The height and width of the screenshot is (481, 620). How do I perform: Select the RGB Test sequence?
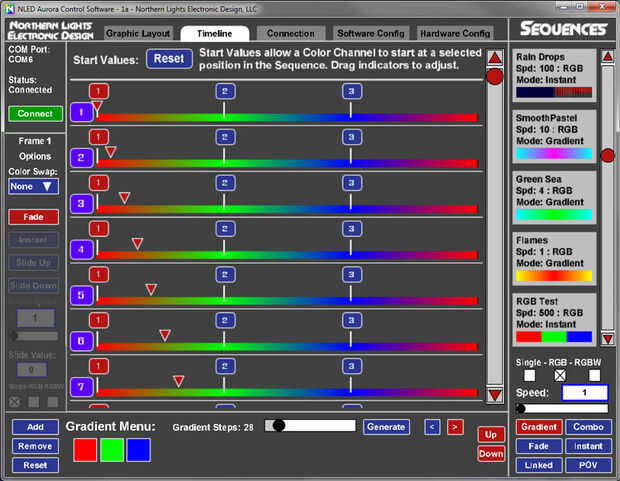(x=554, y=320)
